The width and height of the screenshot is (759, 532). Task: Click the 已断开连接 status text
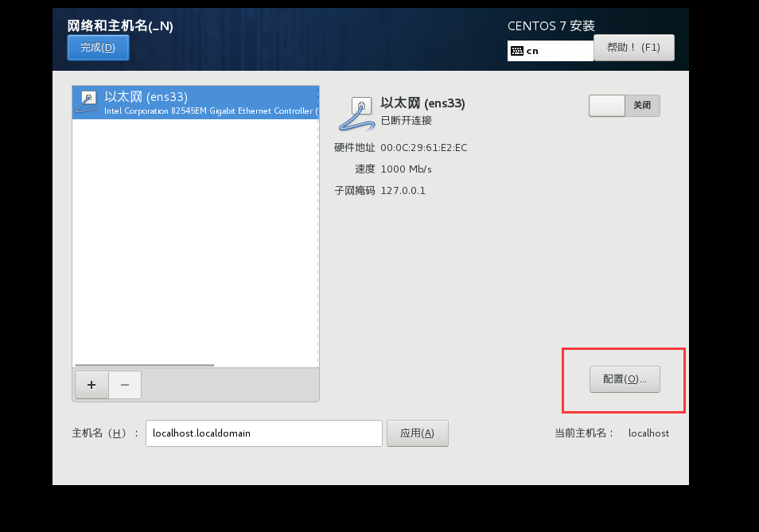(x=406, y=120)
